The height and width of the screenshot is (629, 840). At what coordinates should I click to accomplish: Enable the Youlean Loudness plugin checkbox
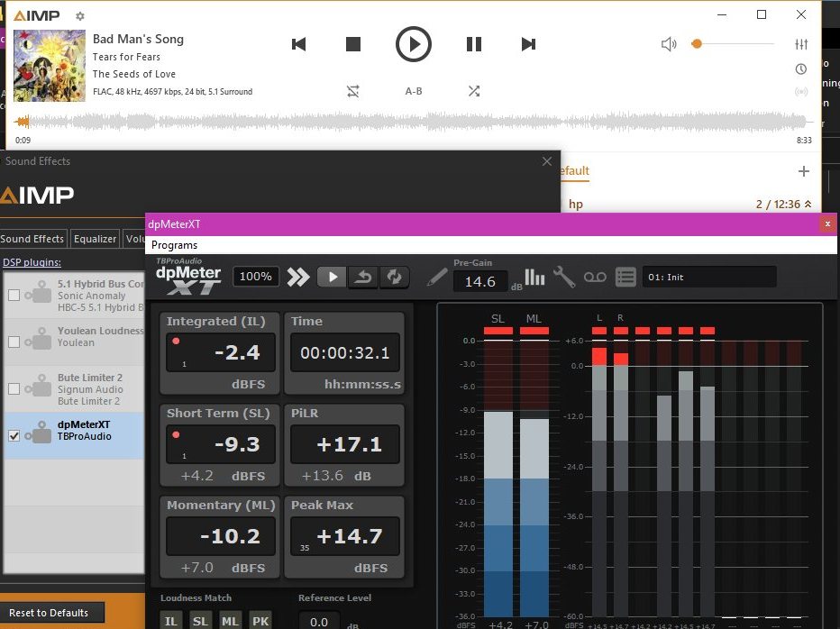coord(14,342)
